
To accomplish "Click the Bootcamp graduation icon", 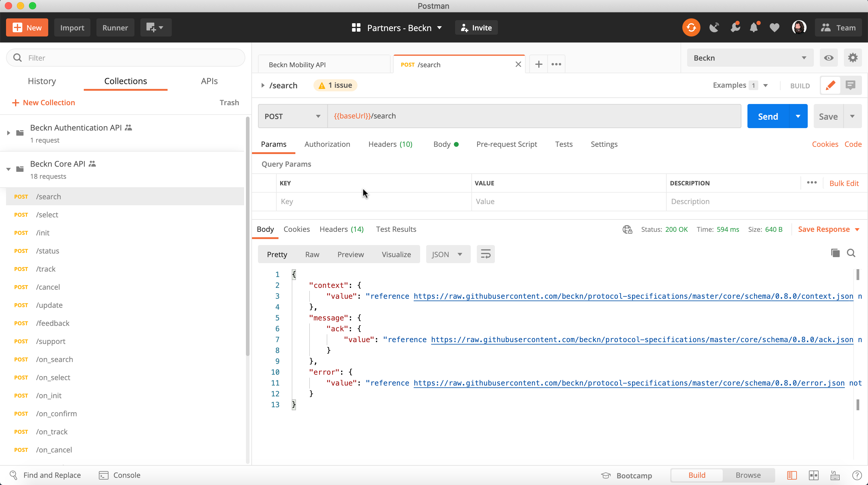I will coord(605,475).
